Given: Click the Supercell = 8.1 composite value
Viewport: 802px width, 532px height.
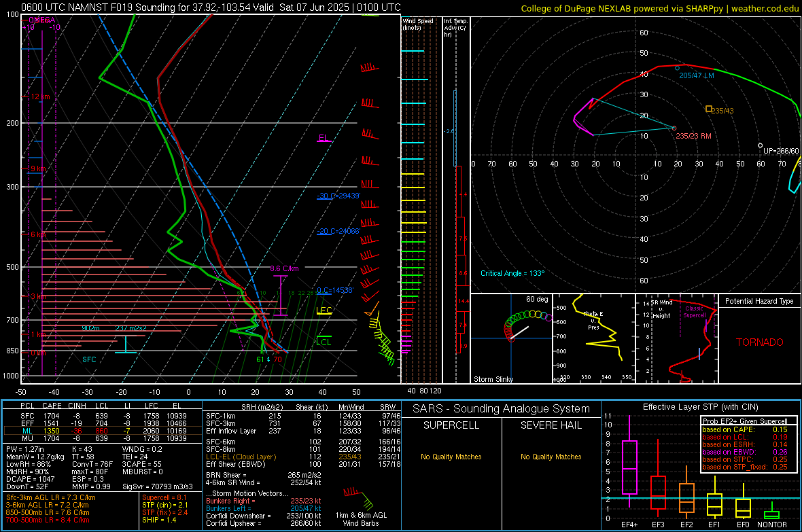Looking at the screenshot, I should pyautogui.click(x=164, y=497).
